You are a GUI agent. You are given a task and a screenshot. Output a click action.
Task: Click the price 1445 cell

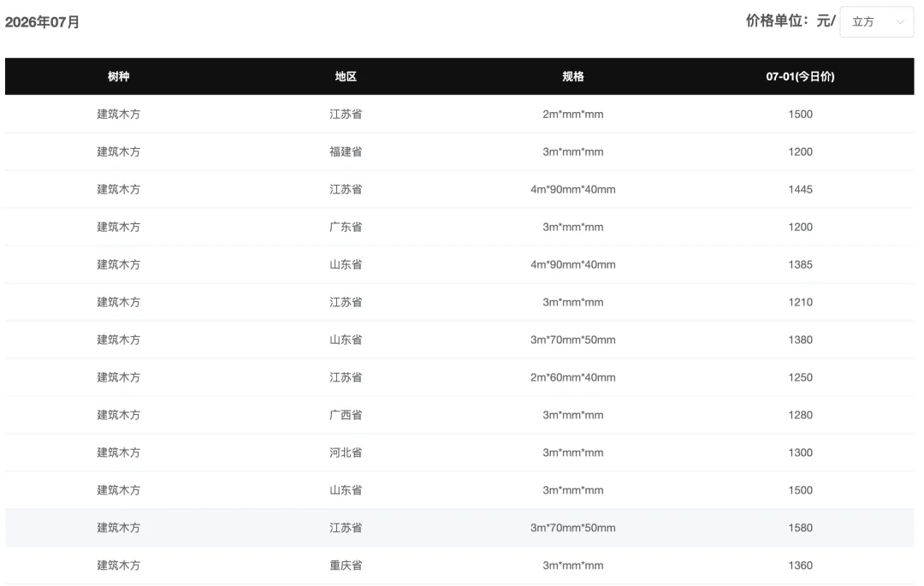800,190
